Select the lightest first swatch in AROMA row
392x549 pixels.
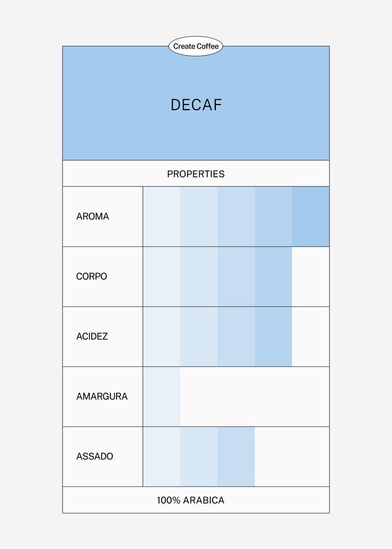(161, 216)
